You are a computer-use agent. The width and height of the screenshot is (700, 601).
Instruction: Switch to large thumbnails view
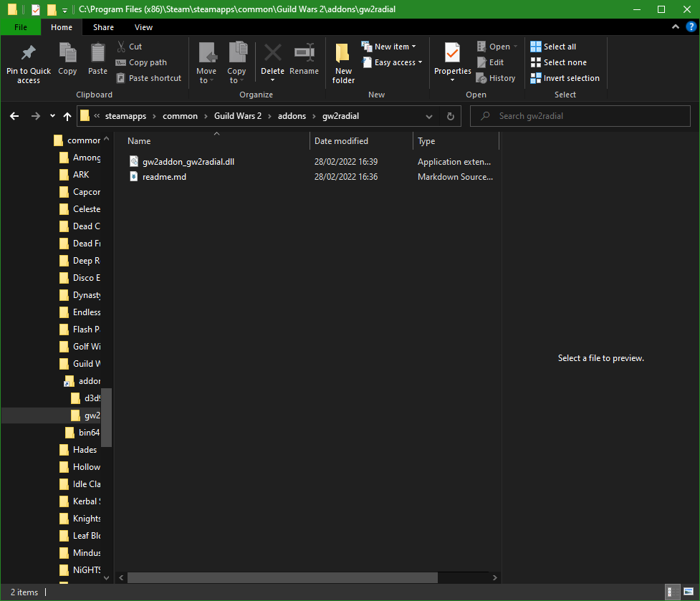pos(689,592)
